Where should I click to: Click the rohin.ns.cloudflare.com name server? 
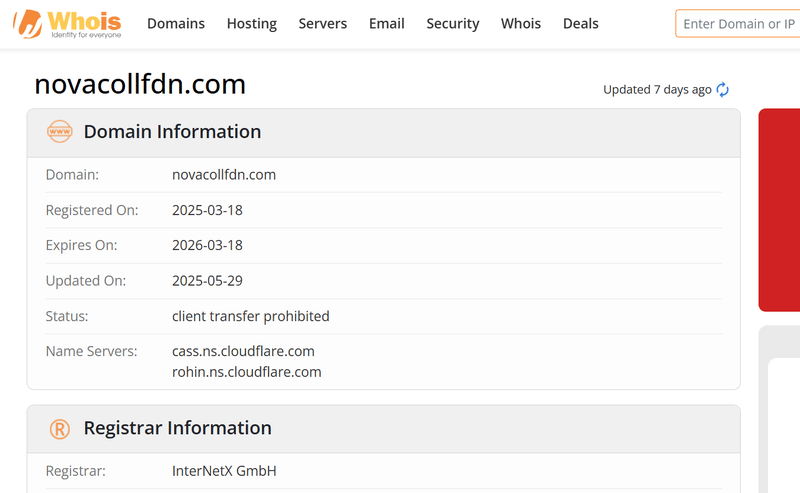[x=246, y=372]
